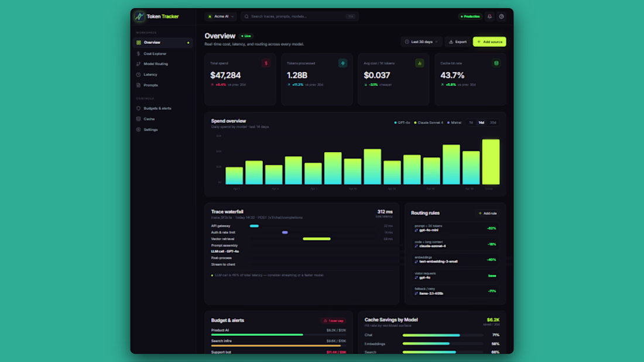Click the magnifier icon in the search bar
Screen dimensions: 644x362
tap(246, 16)
